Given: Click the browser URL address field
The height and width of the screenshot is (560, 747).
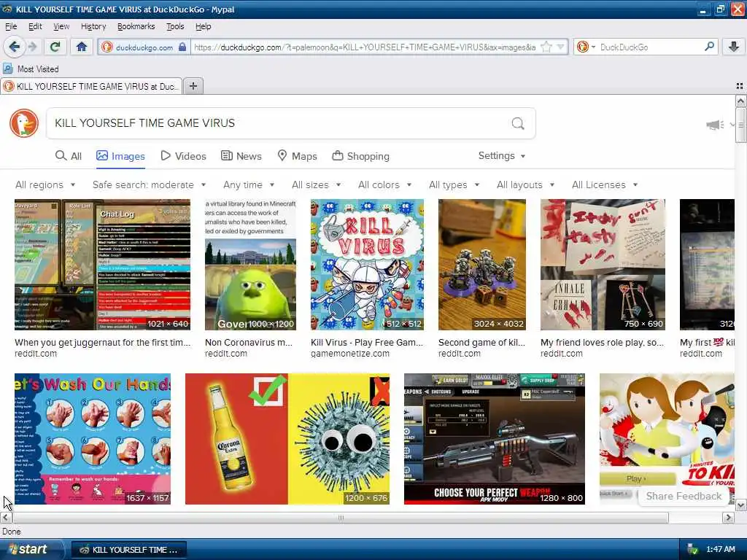Looking at the screenshot, I should (365, 47).
